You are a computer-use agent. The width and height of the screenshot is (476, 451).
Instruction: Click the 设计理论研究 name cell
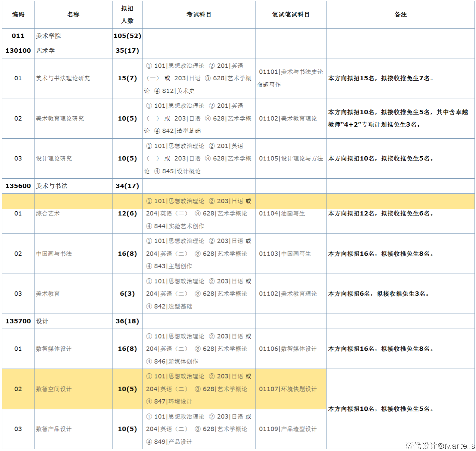(x=54, y=159)
